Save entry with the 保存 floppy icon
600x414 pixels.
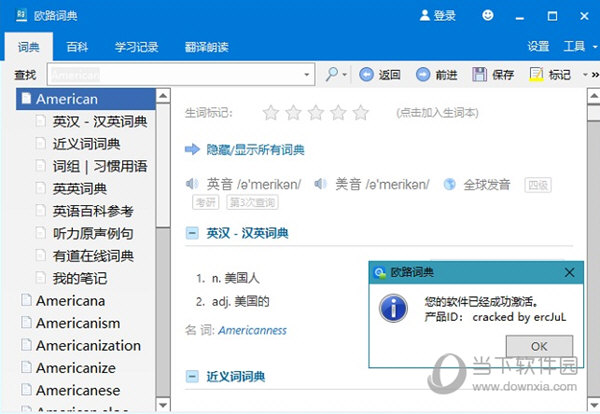(479, 74)
